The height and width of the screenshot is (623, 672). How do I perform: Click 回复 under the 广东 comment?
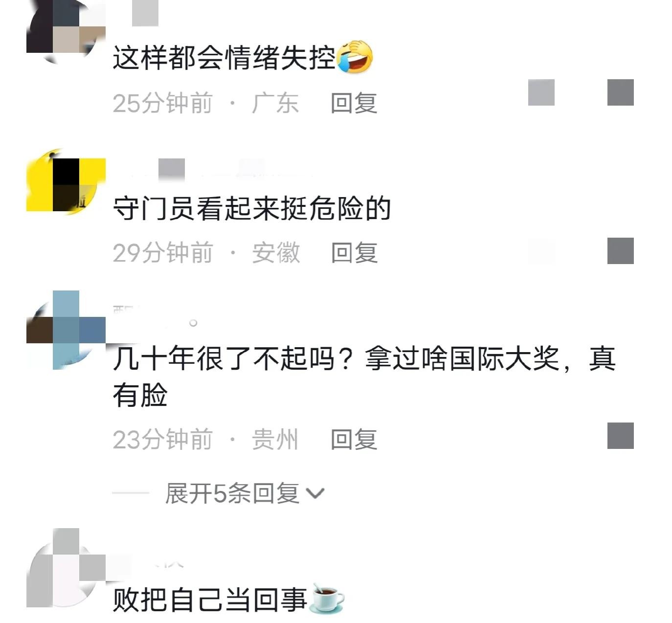point(354,103)
